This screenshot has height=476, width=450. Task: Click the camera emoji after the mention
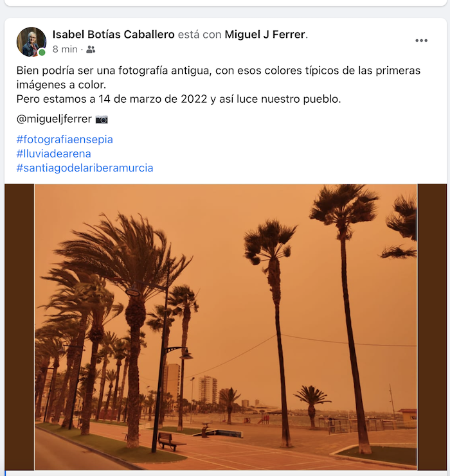pyautogui.click(x=102, y=119)
